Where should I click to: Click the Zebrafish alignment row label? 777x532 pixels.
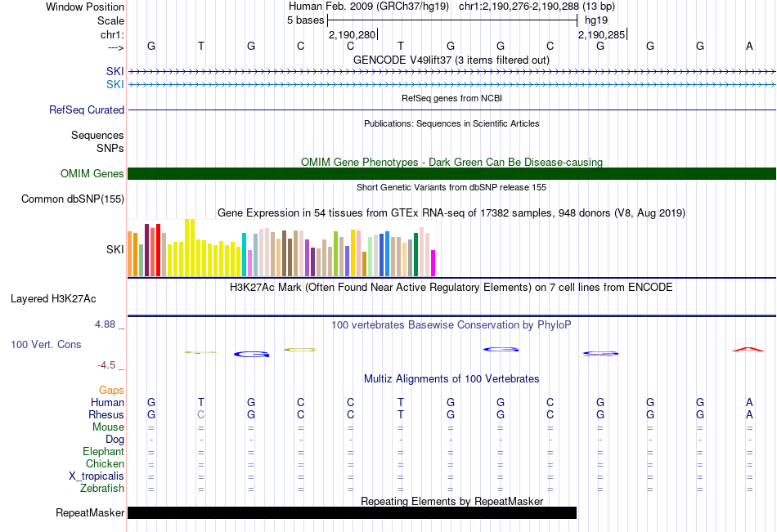tap(102, 489)
